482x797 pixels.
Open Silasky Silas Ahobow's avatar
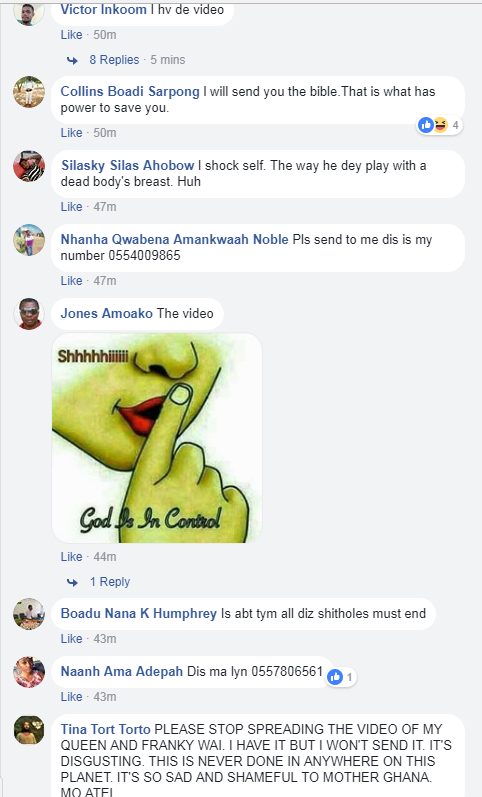[x=28, y=166]
